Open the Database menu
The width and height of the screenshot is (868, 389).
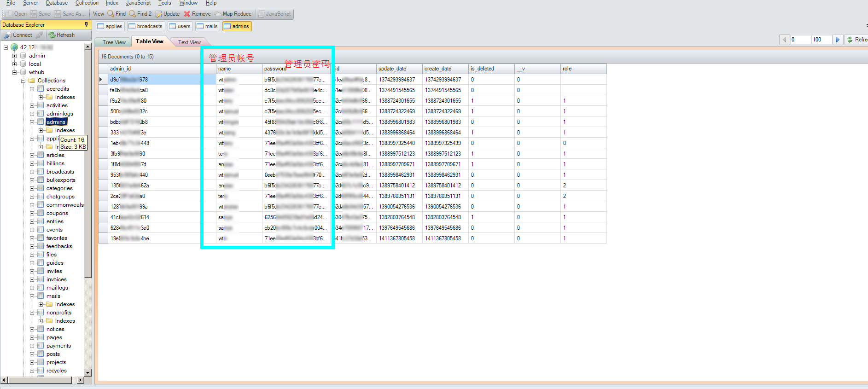[57, 3]
